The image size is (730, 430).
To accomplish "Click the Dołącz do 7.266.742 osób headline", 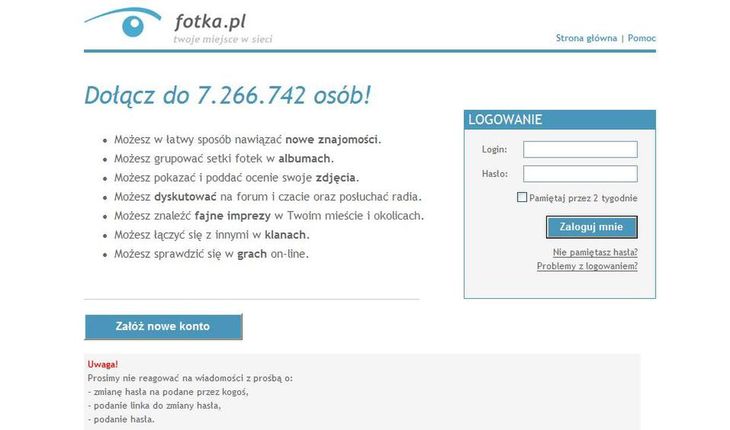I will (228, 95).
